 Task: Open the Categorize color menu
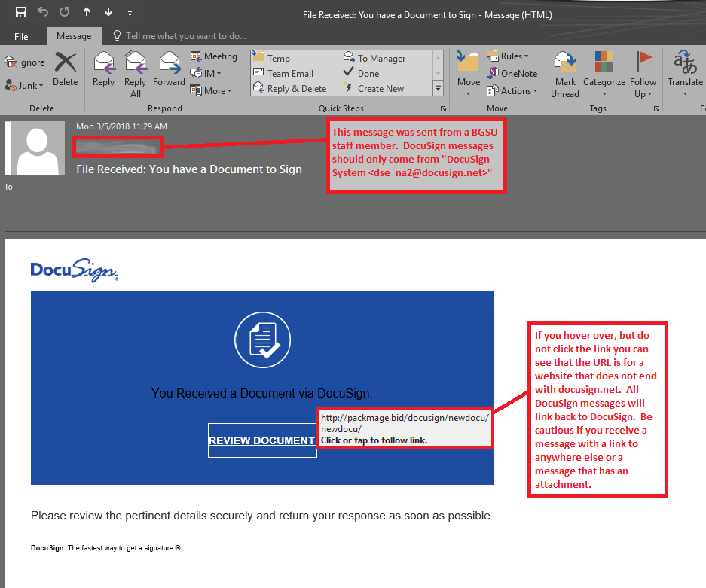pos(604,74)
